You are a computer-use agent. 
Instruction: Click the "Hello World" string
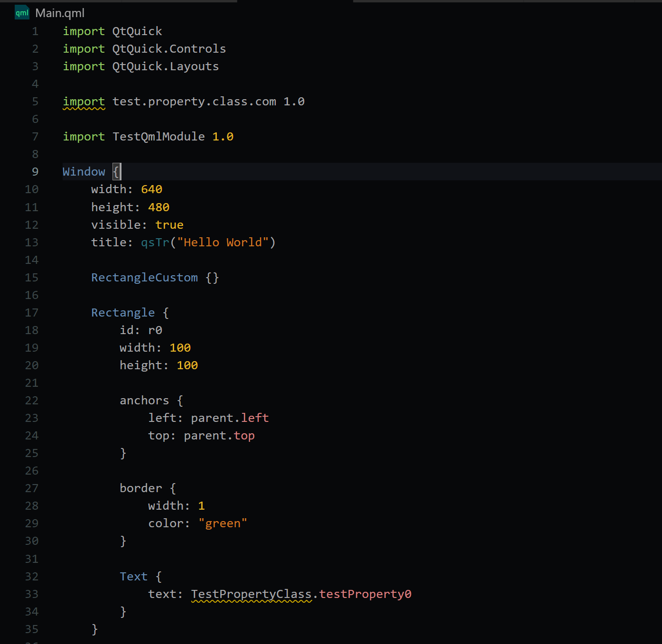(223, 243)
